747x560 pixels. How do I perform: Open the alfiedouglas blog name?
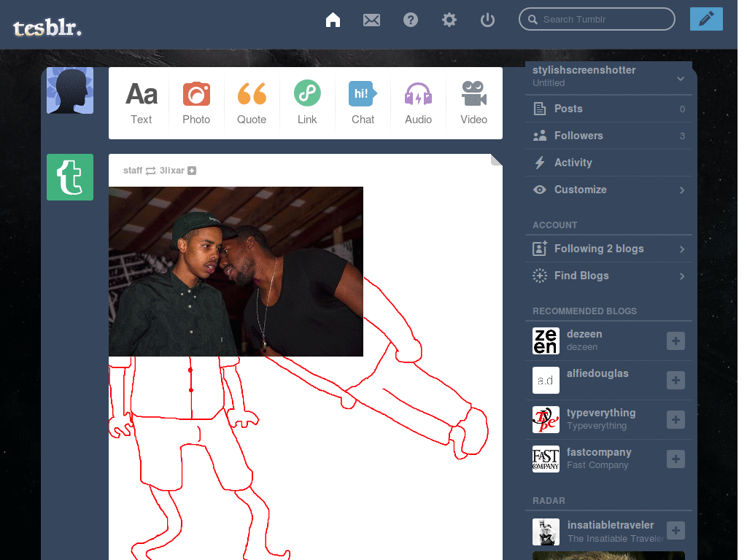(x=597, y=373)
